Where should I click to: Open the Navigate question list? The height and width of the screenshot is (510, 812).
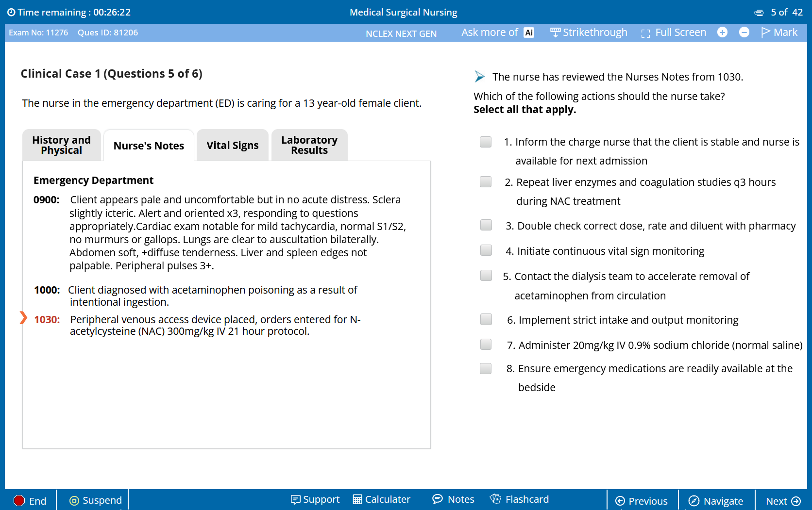coord(716,501)
